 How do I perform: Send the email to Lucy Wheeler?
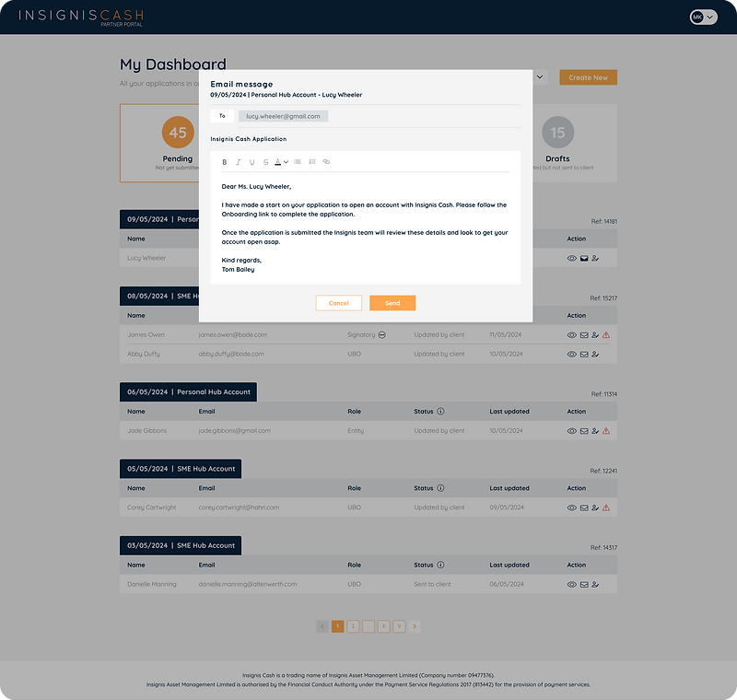pos(392,303)
